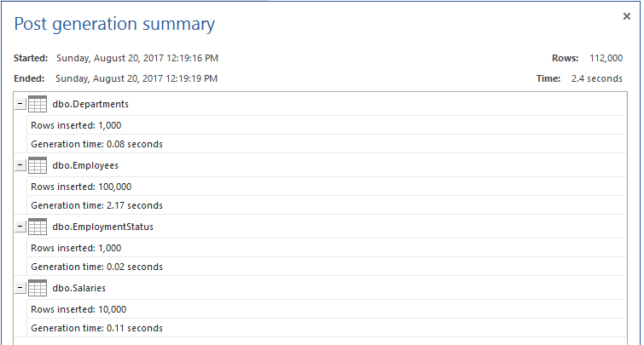Image resolution: width=644 pixels, height=345 pixels.
Task: Click the Post generation summary heading
Action: pos(114,24)
